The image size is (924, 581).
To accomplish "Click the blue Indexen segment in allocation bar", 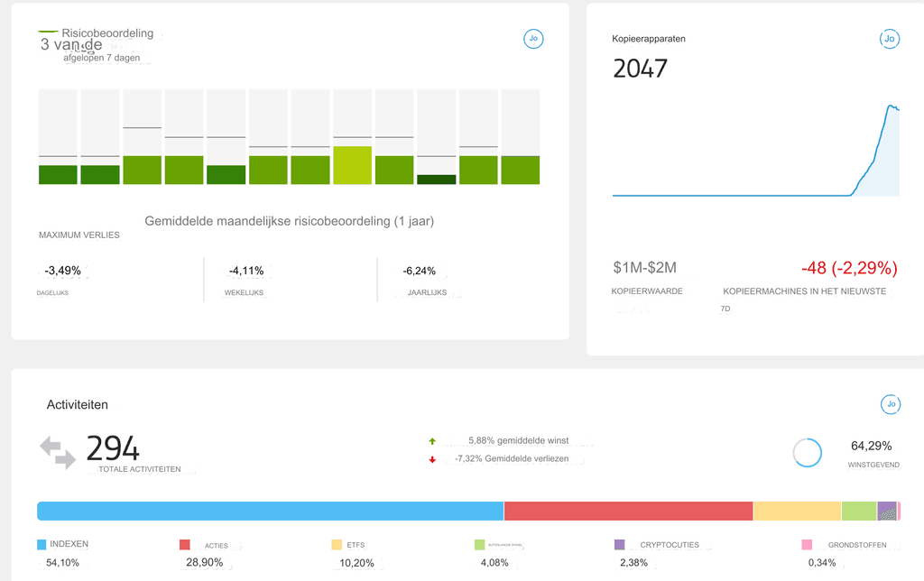I will (x=270, y=512).
